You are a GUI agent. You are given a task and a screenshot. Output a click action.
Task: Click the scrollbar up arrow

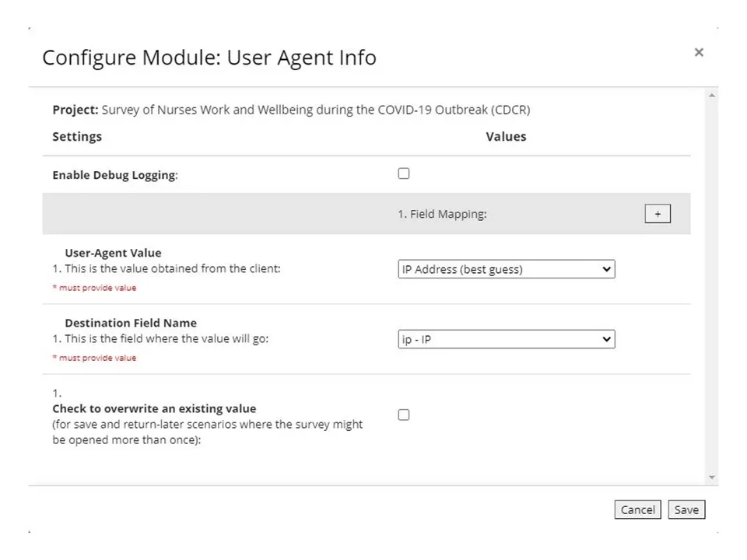[x=712, y=94]
